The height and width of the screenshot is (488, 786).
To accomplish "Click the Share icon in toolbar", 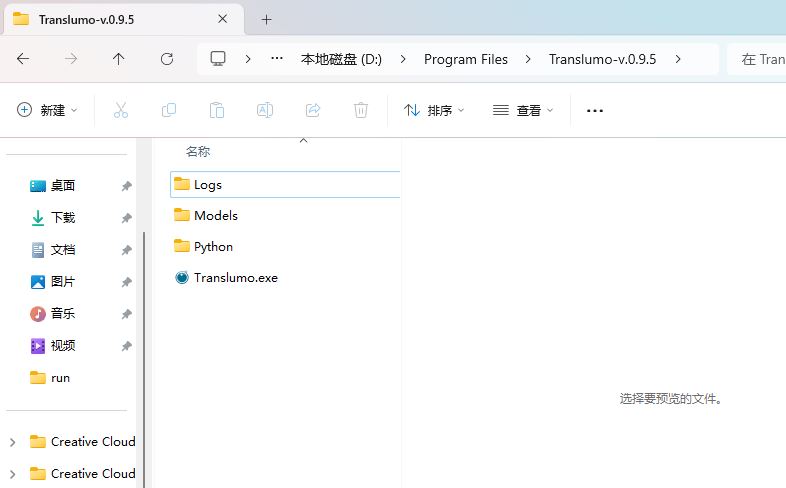I will 313,110.
